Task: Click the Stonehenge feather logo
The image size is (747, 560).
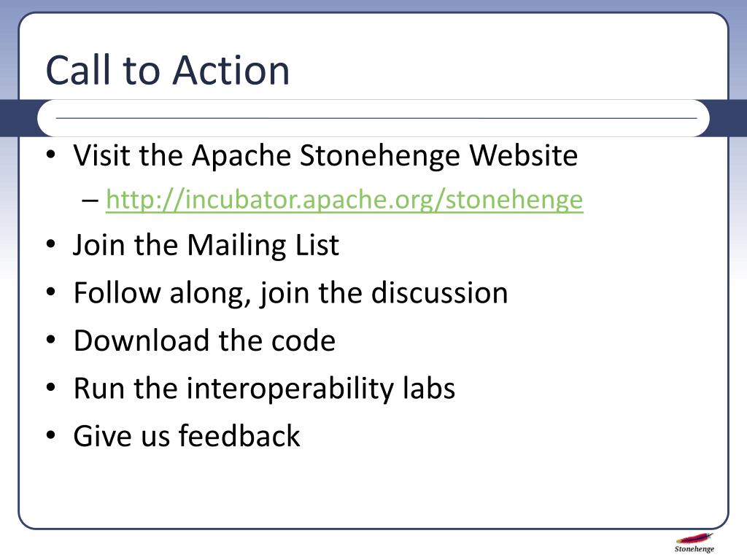Action: coord(694,539)
